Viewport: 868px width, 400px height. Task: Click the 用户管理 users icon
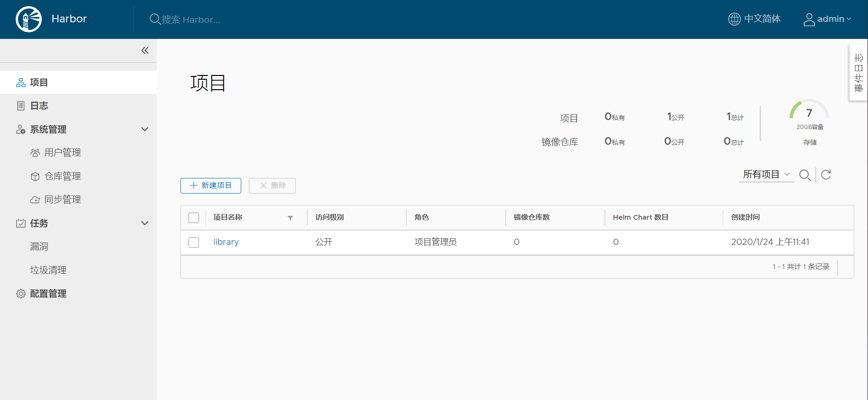tap(35, 153)
